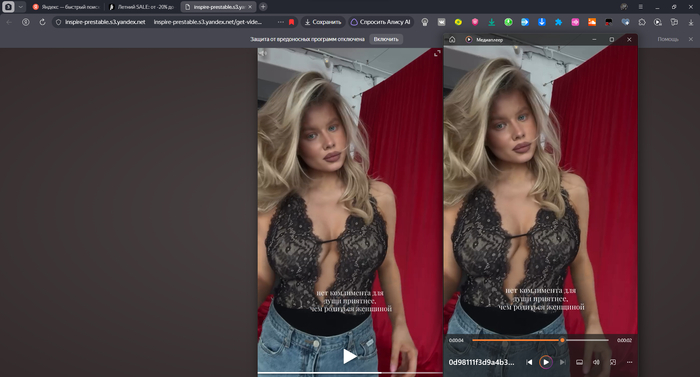Click the green circle download extension
This screenshot has height=377, width=700.
[x=508, y=22]
